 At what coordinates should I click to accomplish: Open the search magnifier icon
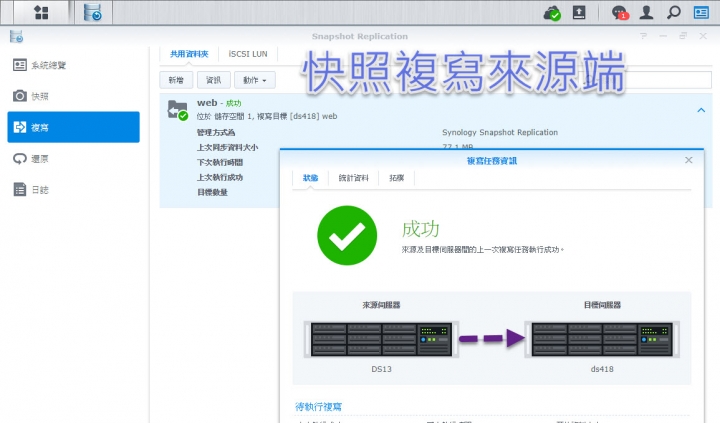tap(674, 12)
